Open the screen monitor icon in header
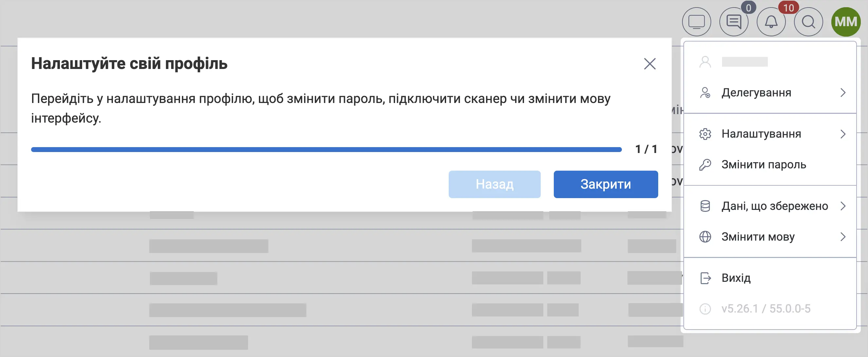Viewport: 868px width, 357px height. pos(696,22)
